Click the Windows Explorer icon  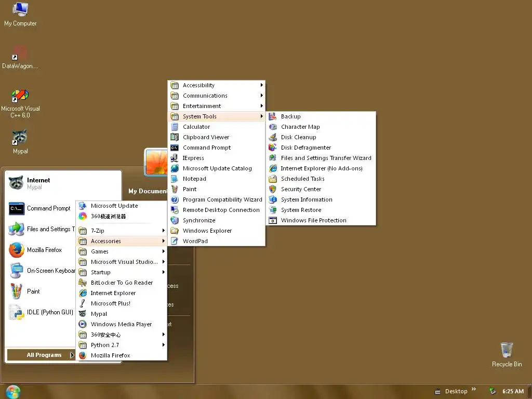point(175,231)
